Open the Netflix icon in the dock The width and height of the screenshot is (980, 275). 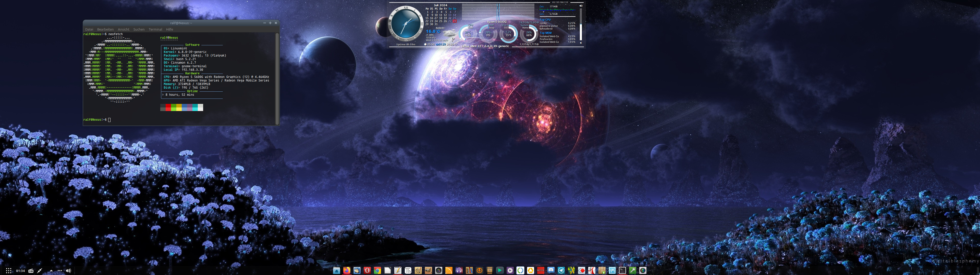[541, 270]
